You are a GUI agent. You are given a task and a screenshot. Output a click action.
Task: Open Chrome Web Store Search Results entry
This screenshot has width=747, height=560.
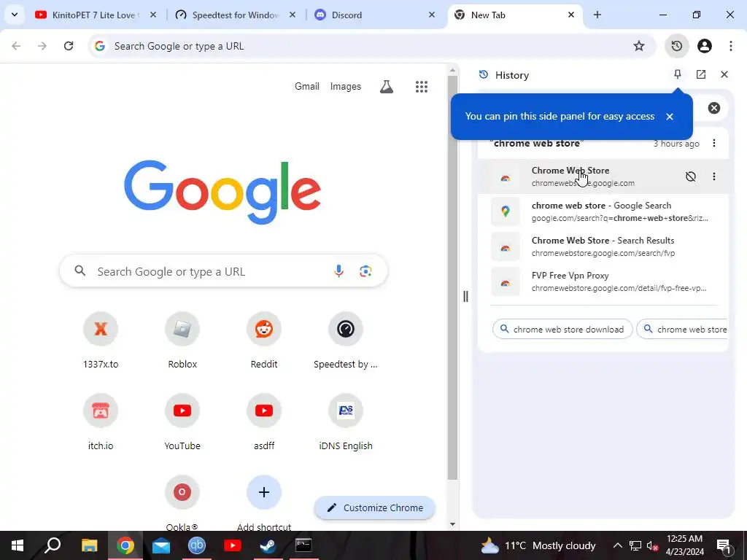click(x=603, y=246)
